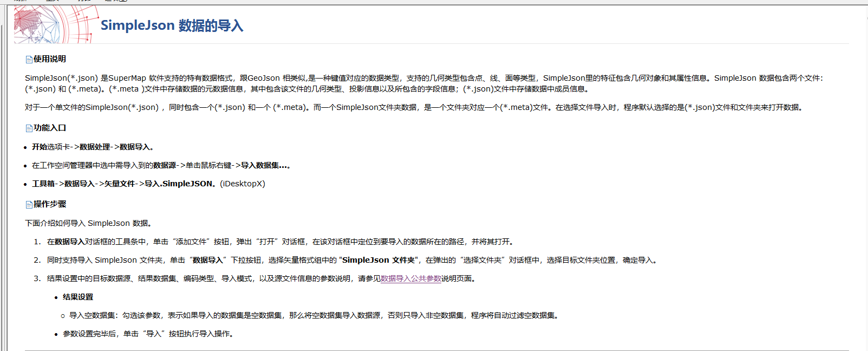The width and height of the screenshot is (868, 351).
Task: Click step 3 text starting 结果设置中的目标数据源
Action: tap(262, 279)
